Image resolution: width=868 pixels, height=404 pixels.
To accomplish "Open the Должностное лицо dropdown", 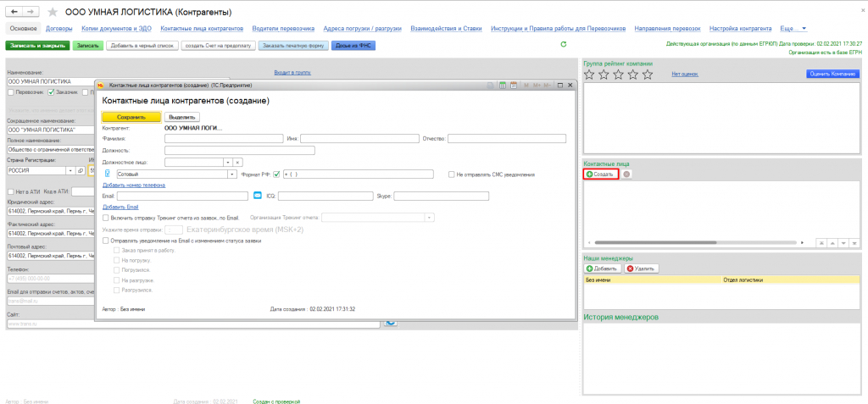I will [227, 162].
